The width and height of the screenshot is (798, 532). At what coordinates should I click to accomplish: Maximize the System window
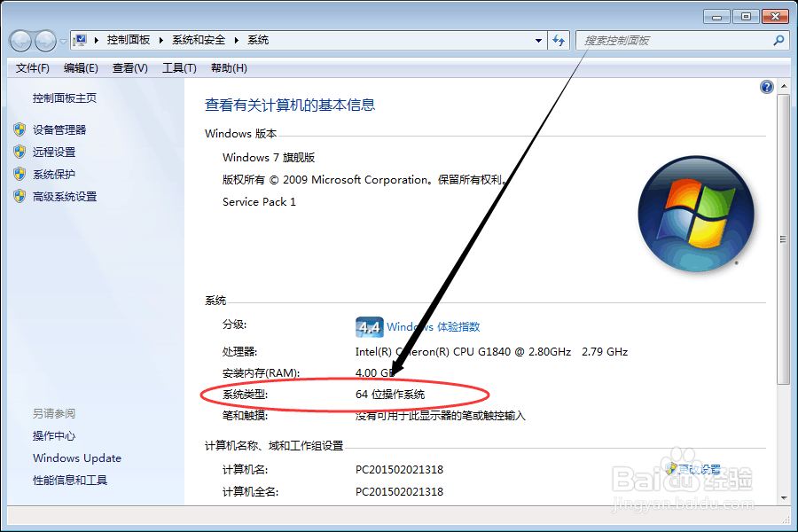pos(746,17)
